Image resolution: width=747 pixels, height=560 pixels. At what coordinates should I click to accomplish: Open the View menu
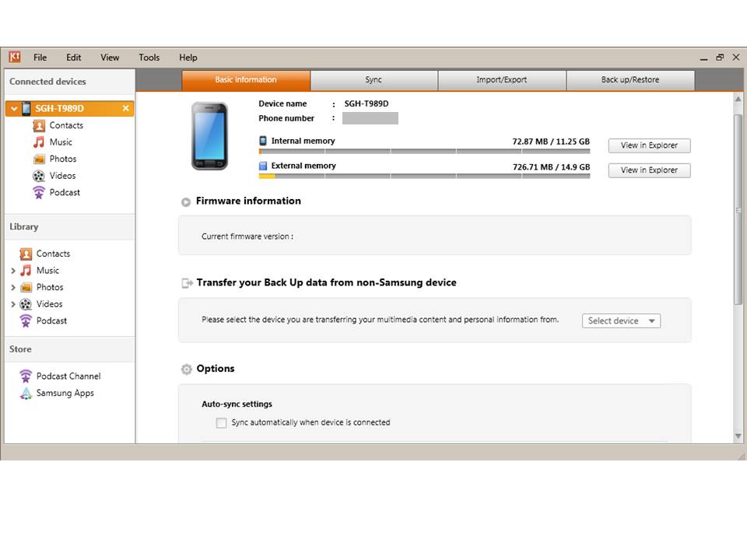click(x=110, y=58)
